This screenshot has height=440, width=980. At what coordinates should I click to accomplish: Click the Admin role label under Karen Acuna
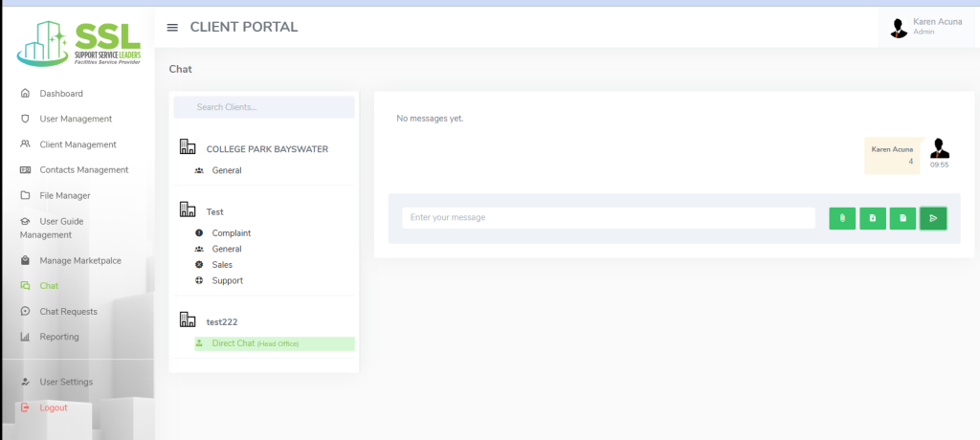[924, 32]
